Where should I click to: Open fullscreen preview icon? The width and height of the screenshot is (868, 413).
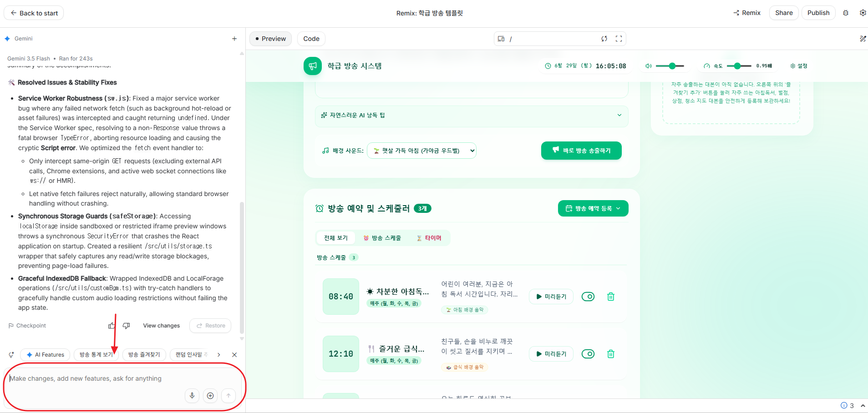[619, 39]
